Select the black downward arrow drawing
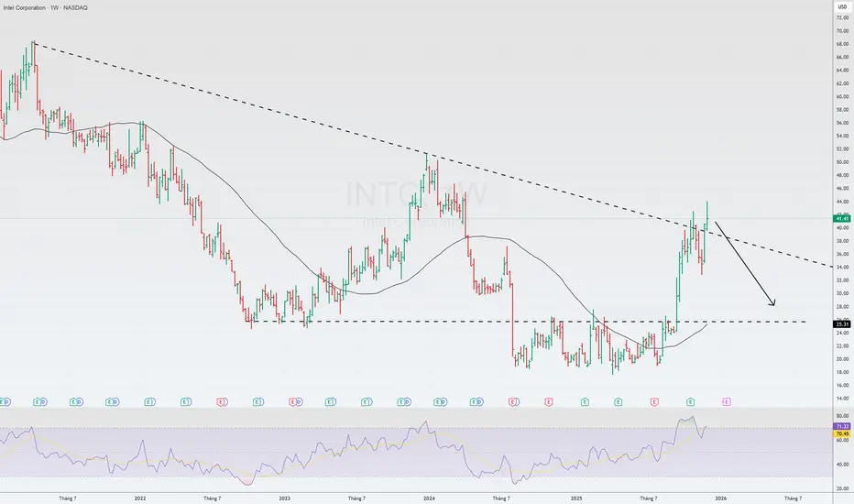Viewport: 854px width, 504px height. click(x=745, y=263)
